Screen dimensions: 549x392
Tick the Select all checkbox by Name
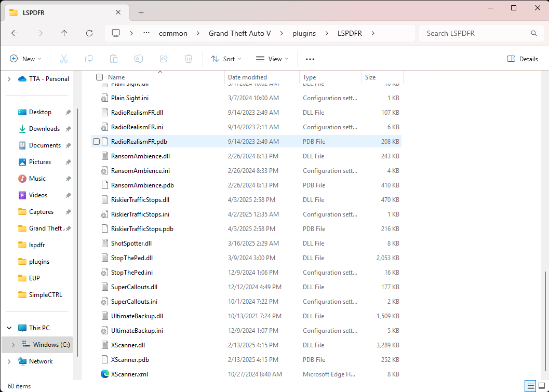pos(99,77)
